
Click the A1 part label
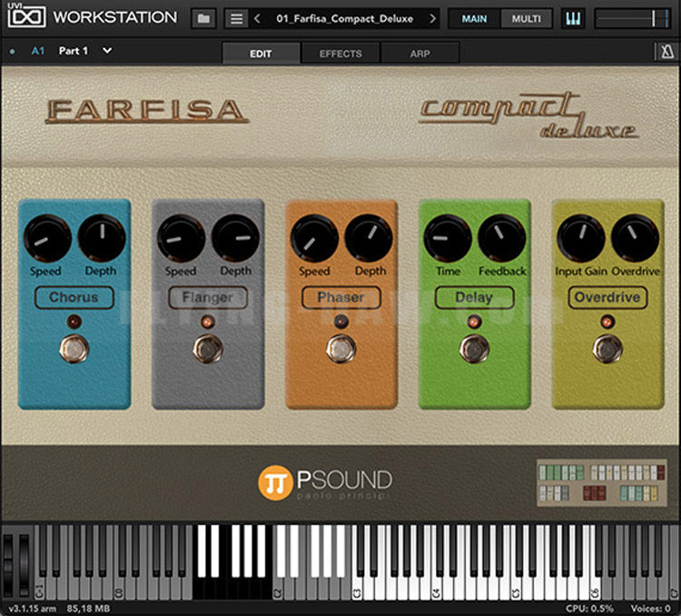coord(38,51)
